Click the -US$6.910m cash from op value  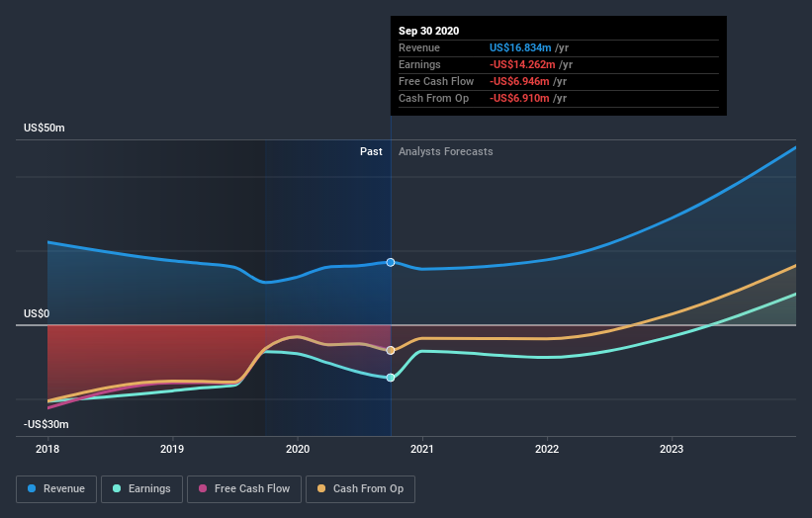point(519,98)
